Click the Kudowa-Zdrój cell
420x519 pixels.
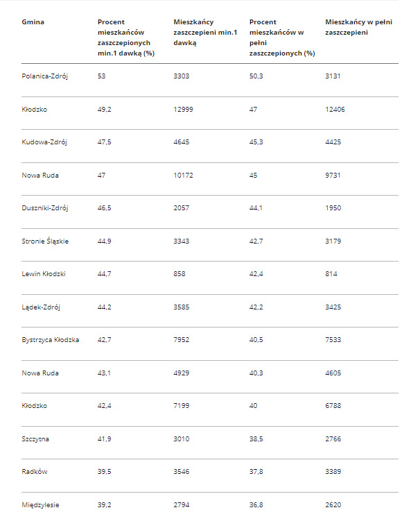coord(44,142)
